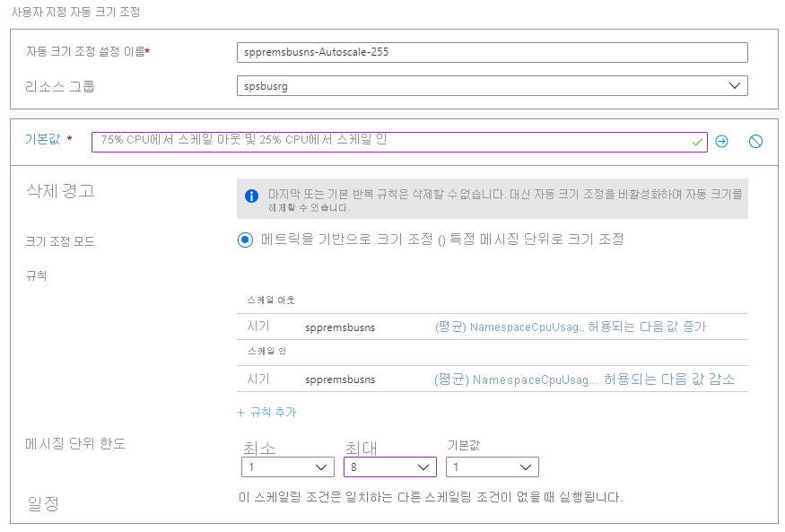
Task: Expand the 최대 dropdown set to 8
Action: tap(389, 467)
